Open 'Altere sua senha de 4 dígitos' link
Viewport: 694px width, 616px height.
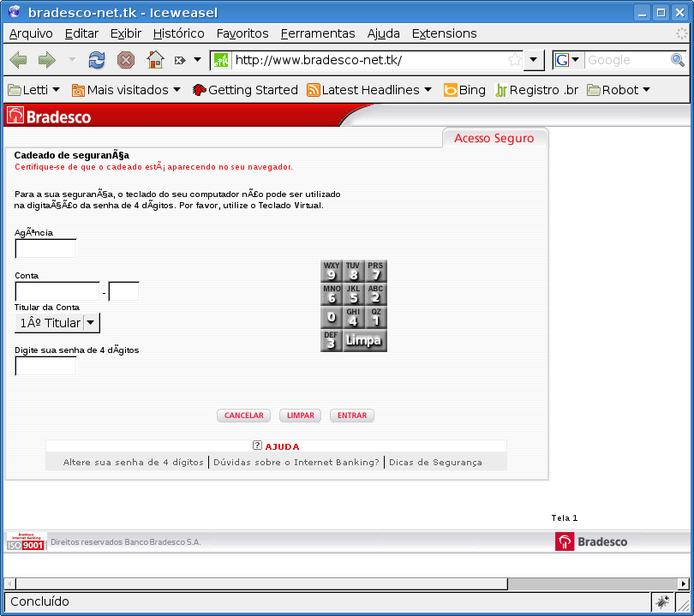[x=133, y=462]
